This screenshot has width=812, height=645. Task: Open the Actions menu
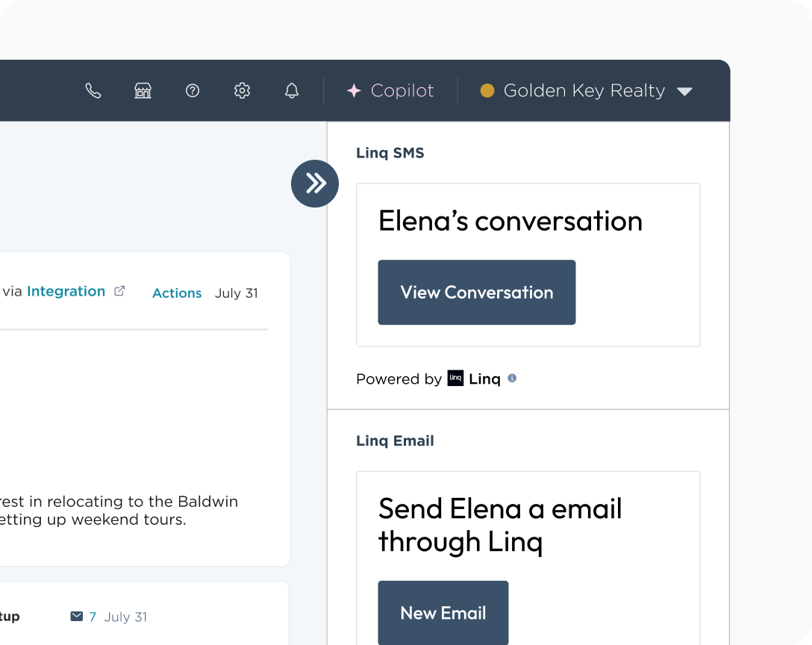click(176, 293)
